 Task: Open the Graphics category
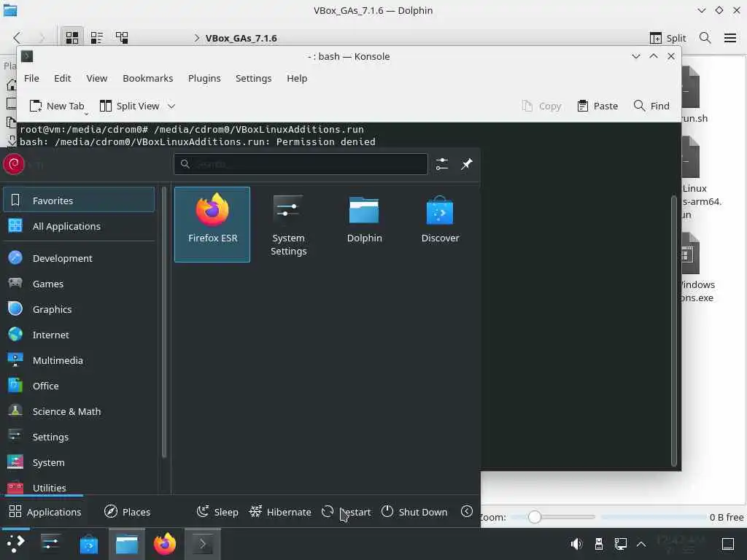click(79, 309)
